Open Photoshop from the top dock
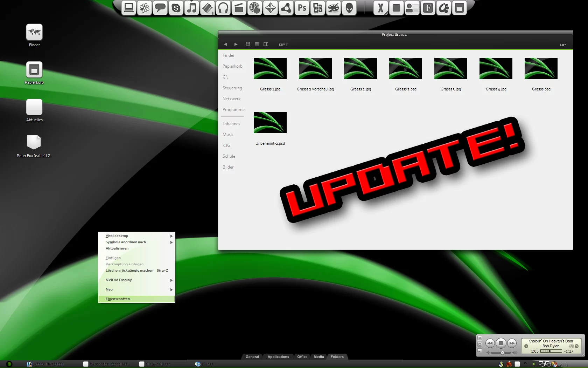The height and width of the screenshot is (368, 588). coord(302,8)
